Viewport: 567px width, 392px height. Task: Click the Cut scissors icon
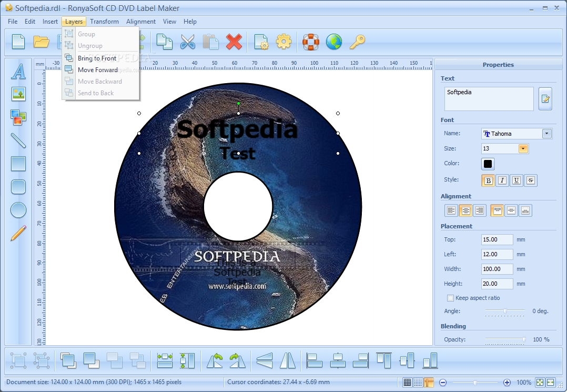[188, 42]
